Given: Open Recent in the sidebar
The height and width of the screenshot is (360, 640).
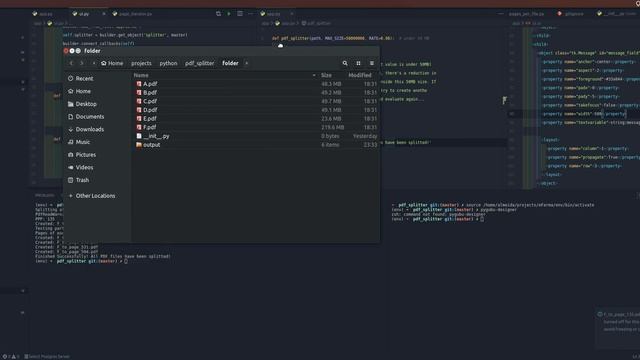Looking at the screenshot, I should click(81, 78).
